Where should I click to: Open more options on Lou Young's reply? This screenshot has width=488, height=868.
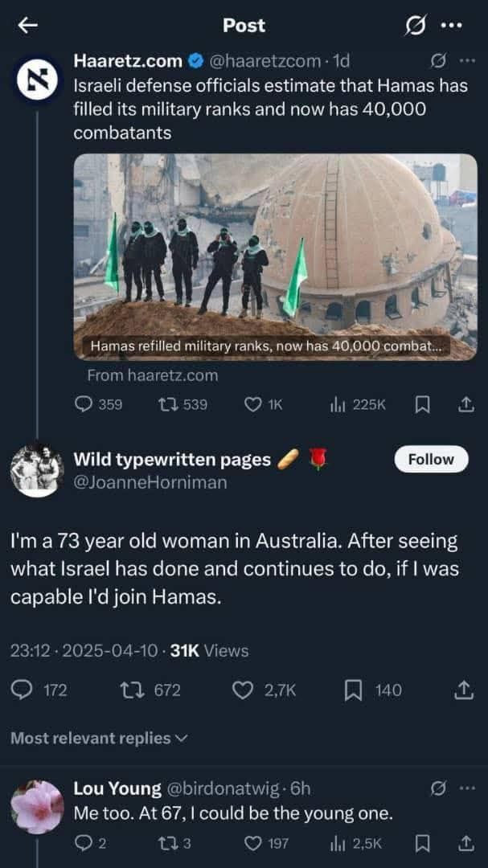point(467,788)
